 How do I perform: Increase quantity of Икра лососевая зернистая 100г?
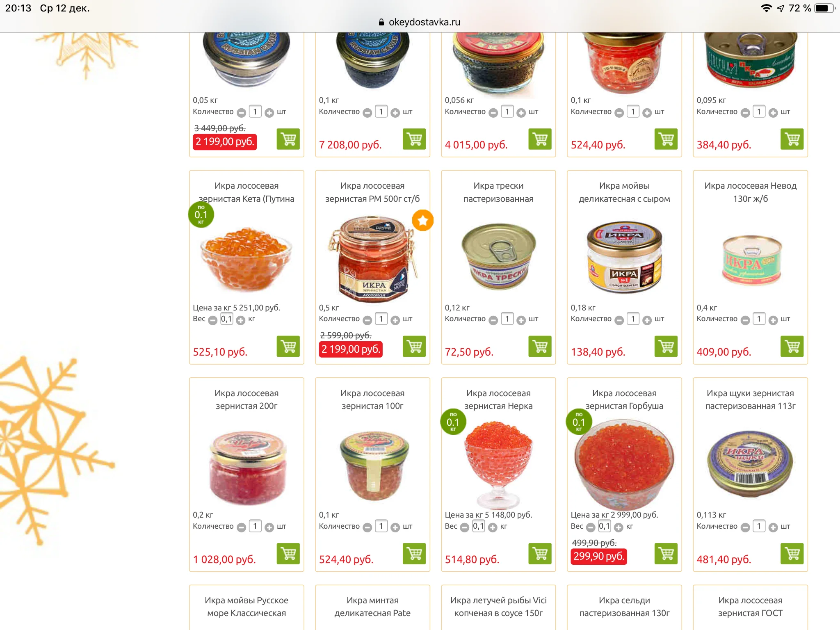pos(395,527)
